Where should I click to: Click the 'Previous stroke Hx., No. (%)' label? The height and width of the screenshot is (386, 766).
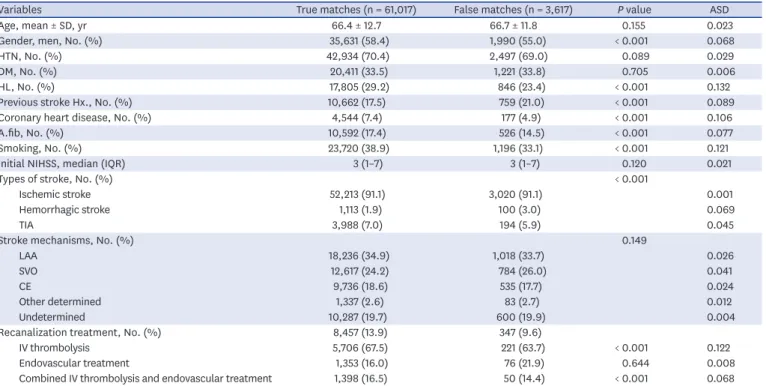pyautogui.click(x=66, y=103)
